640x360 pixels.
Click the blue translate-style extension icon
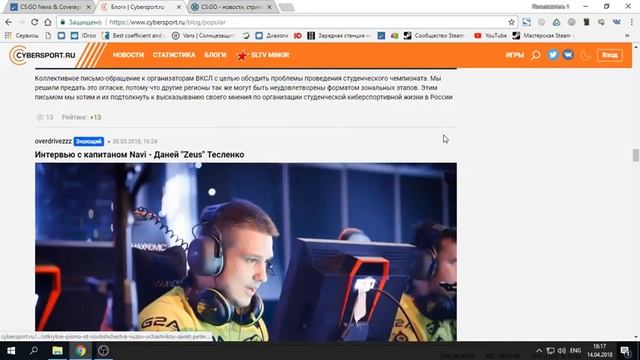[x=527, y=22]
